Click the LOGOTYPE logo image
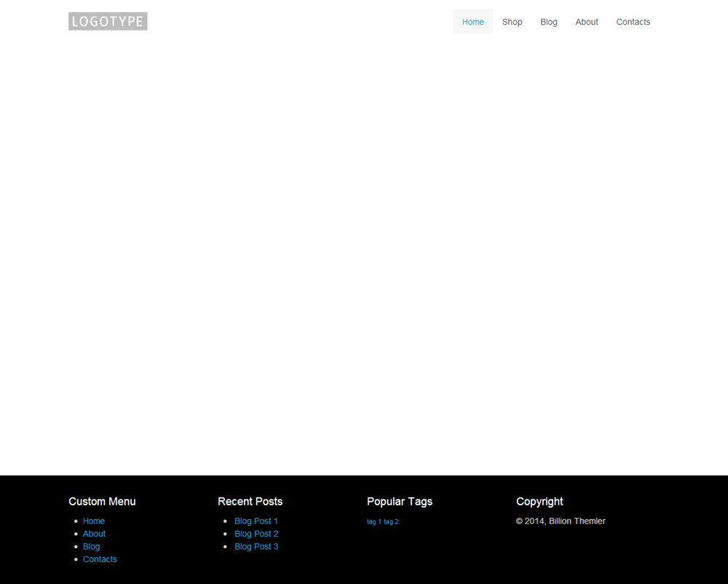 click(x=108, y=21)
